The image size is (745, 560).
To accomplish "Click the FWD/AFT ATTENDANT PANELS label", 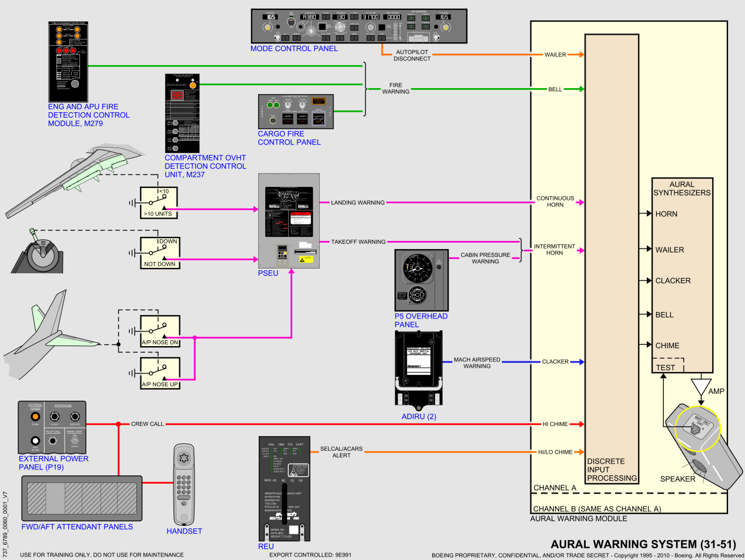I will [x=77, y=527].
